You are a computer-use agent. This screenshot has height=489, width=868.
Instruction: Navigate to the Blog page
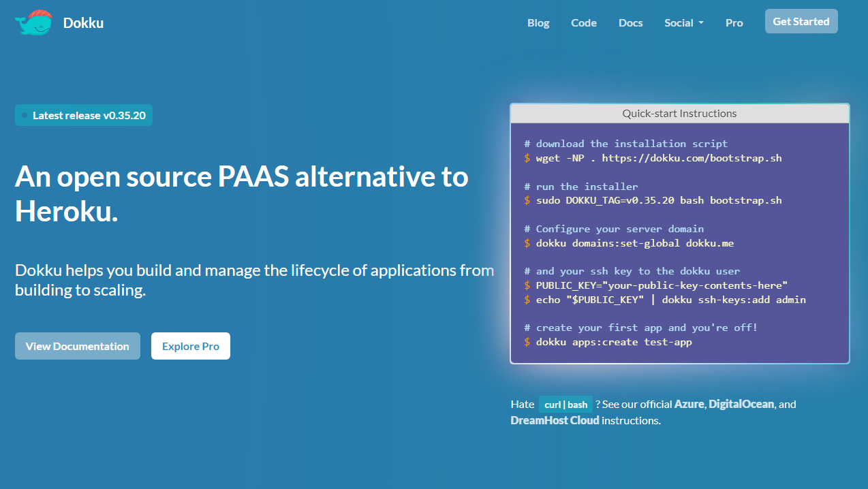(x=538, y=22)
